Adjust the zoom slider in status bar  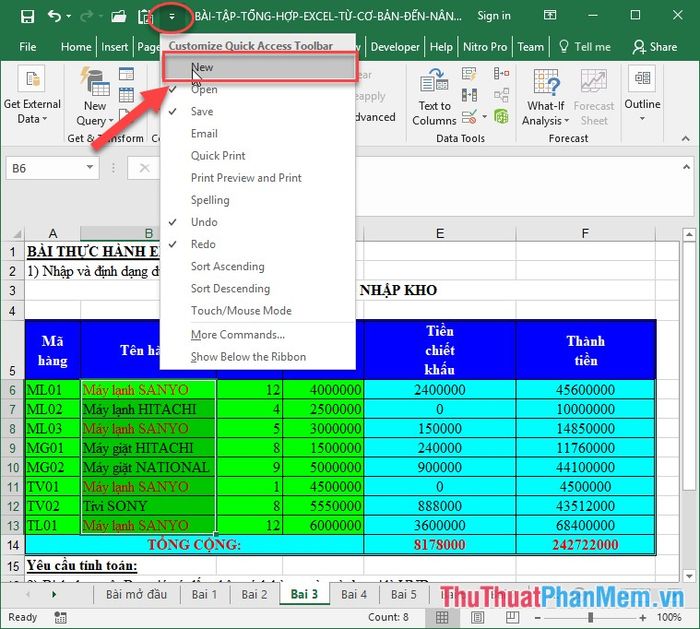coord(590,617)
